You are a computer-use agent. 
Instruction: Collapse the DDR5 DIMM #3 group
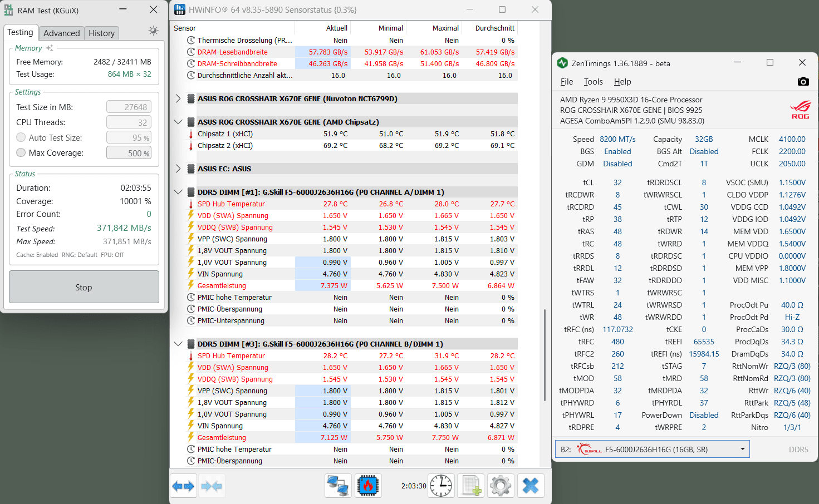tap(178, 344)
